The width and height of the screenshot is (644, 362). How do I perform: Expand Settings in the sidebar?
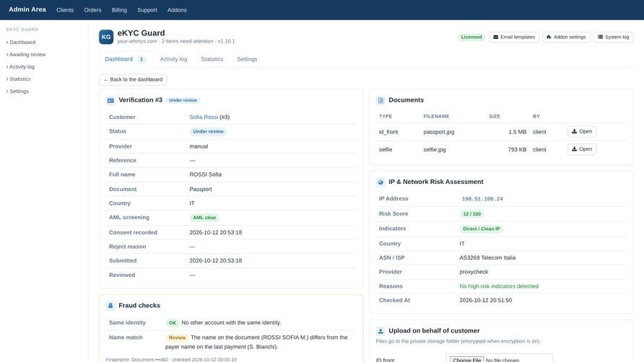pos(17,92)
